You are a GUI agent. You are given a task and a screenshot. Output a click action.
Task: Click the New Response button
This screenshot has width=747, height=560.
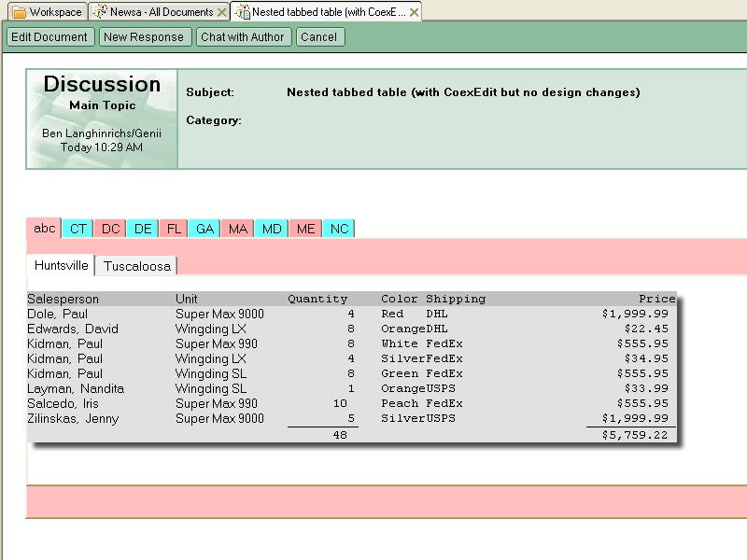(x=144, y=37)
